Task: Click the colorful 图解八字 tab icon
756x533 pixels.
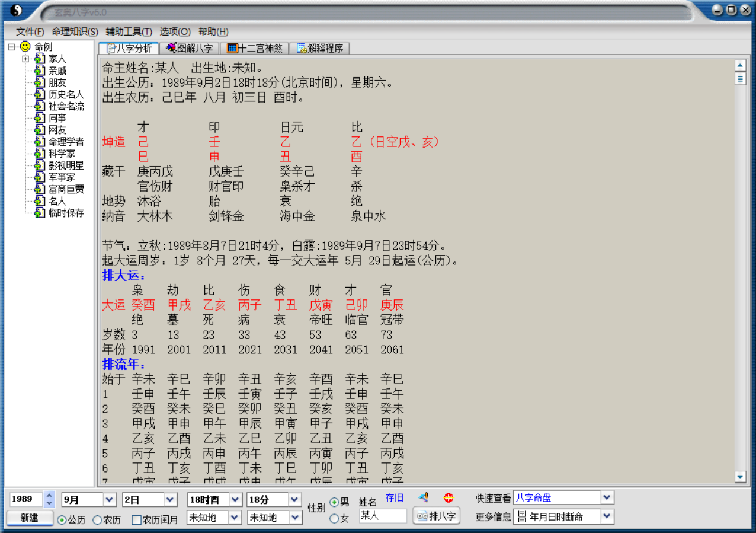Action: 170,47
